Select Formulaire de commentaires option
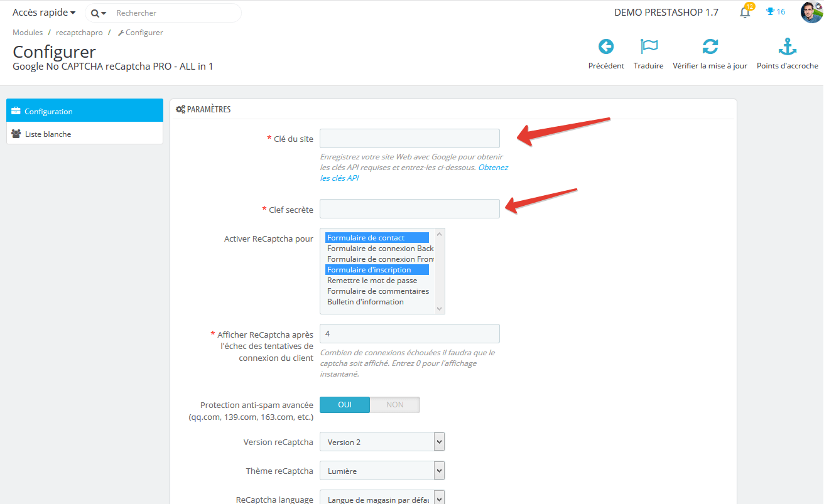This screenshot has width=824, height=504. [x=378, y=291]
